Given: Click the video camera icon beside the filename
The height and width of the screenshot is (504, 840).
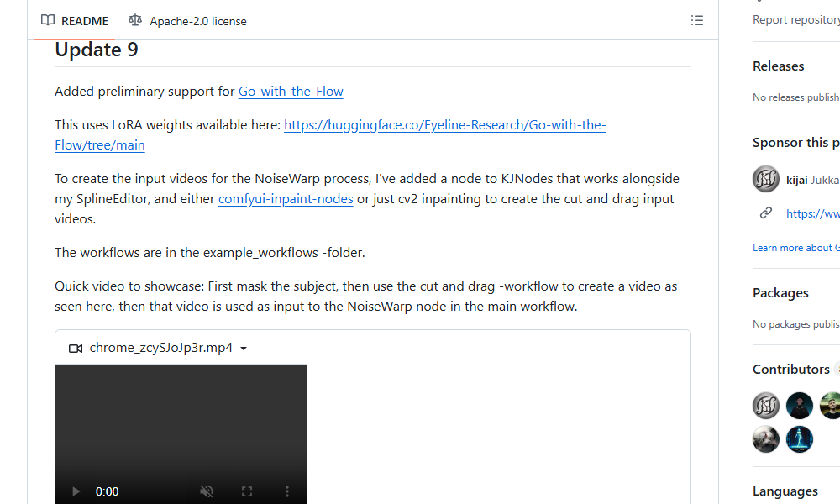Looking at the screenshot, I should [76, 348].
